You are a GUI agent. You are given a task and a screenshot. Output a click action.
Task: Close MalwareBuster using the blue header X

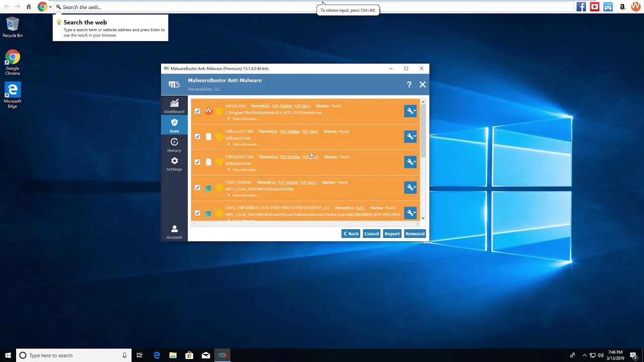pyautogui.click(x=423, y=84)
